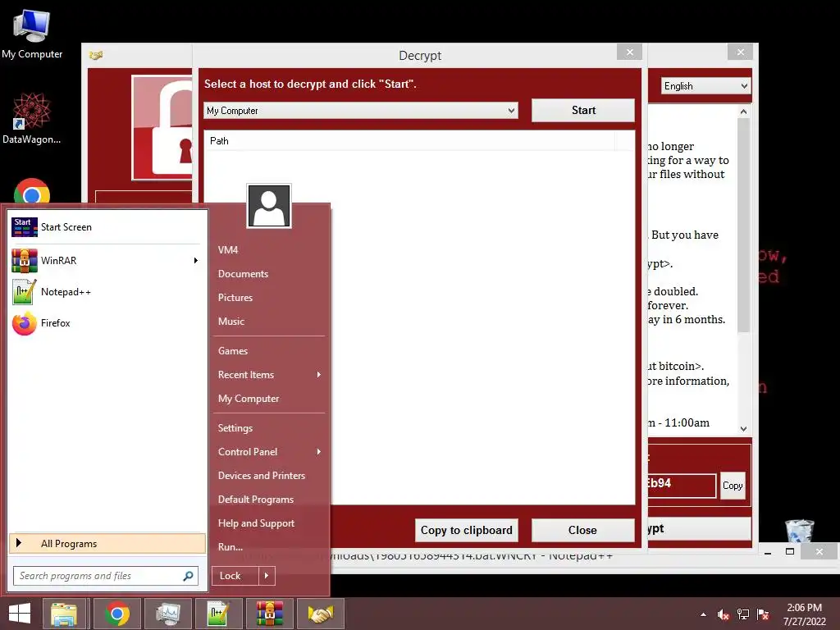Viewport: 840px width, 630px height.
Task: Click Path column header
Action: click(x=409, y=141)
